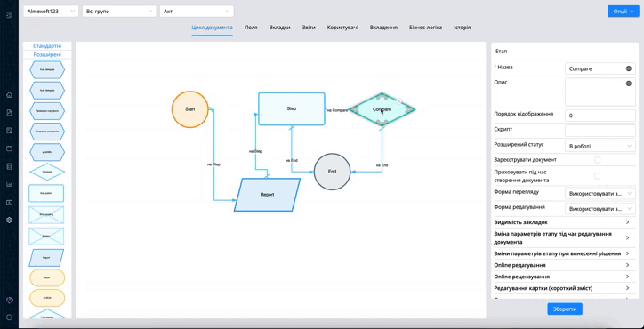Toggle the sidebar collapse menu icon
The width and height of the screenshot is (644, 329).
(10, 15)
